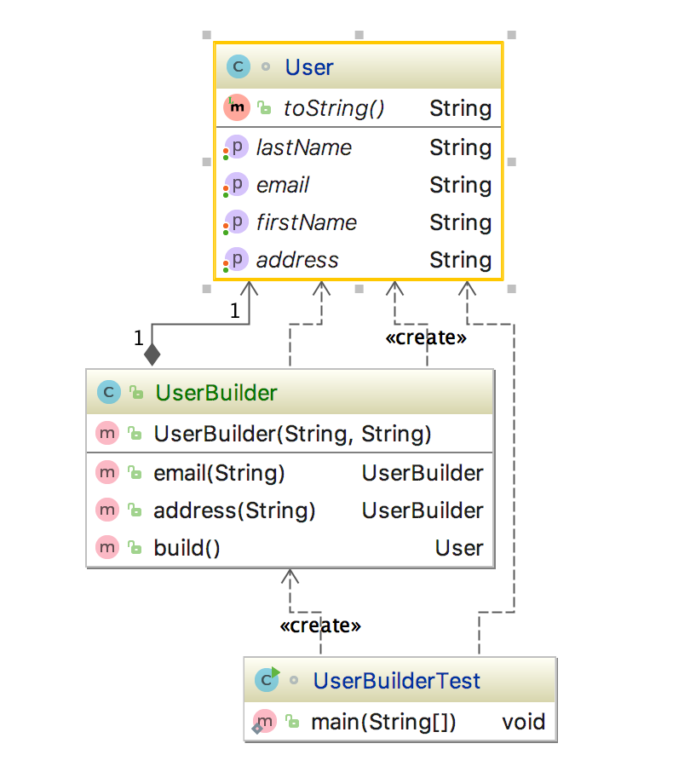Viewport: 690px width, 784px height.
Task: Click the method icon beside build()
Action: [x=108, y=547]
